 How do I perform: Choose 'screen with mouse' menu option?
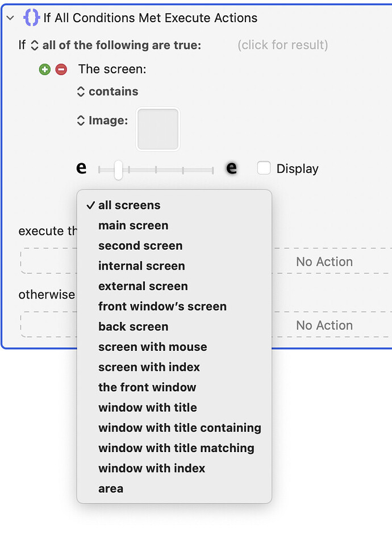pyautogui.click(x=152, y=347)
